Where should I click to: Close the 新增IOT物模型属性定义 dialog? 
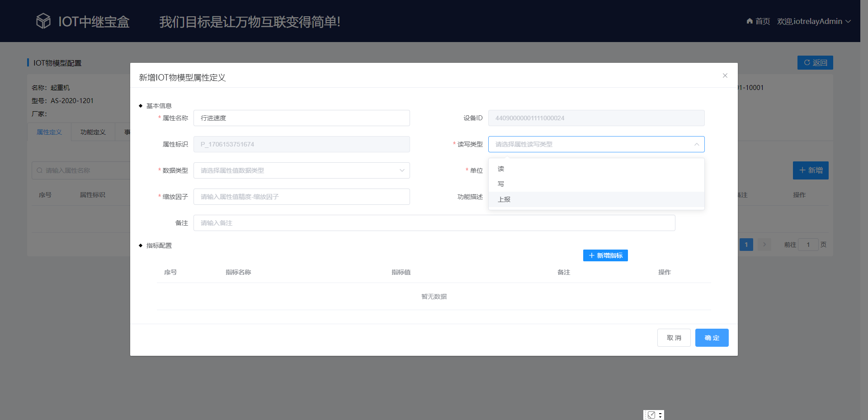725,76
